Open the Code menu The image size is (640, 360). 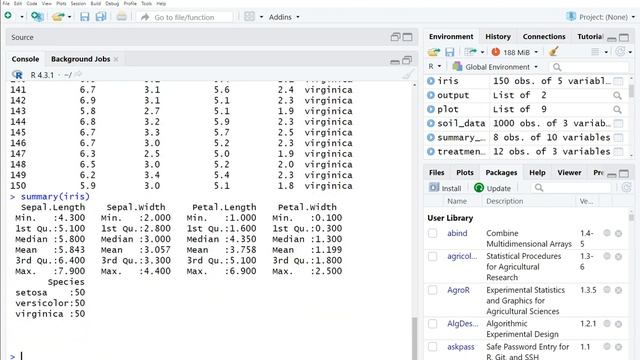(32, 3)
